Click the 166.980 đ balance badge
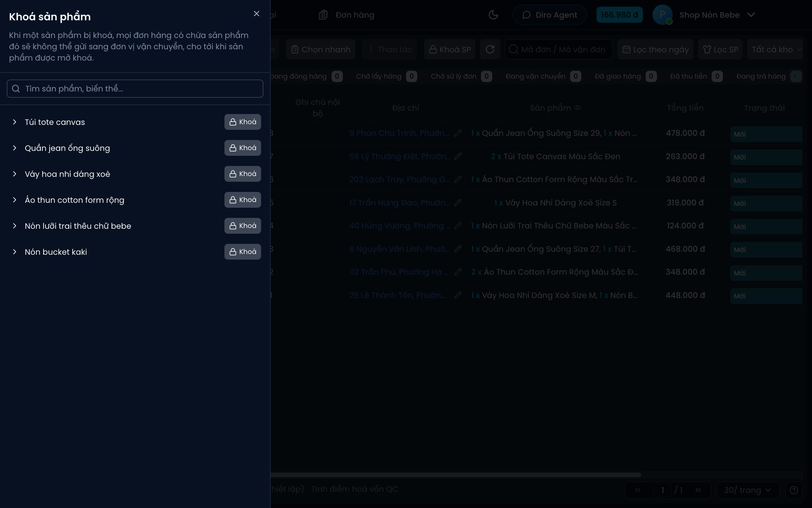Image resolution: width=812 pixels, height=508 pixels. tap(620, 15)
